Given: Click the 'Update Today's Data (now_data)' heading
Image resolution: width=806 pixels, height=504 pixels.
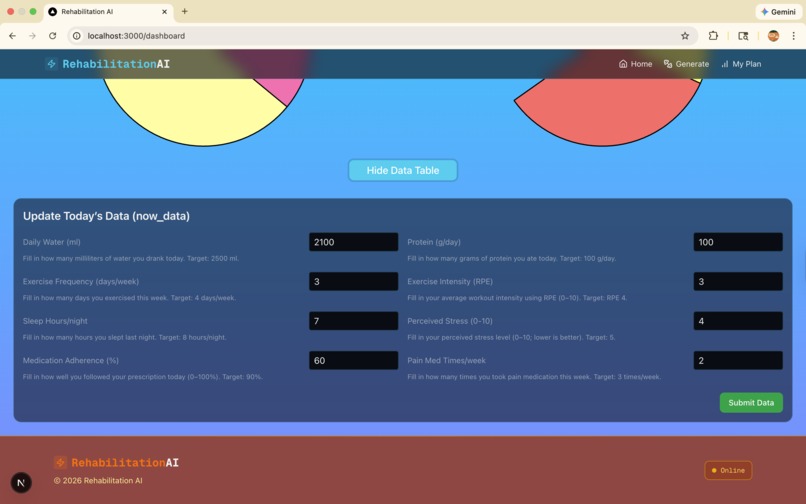Looking at the screenshot, I should pos(106,216).
